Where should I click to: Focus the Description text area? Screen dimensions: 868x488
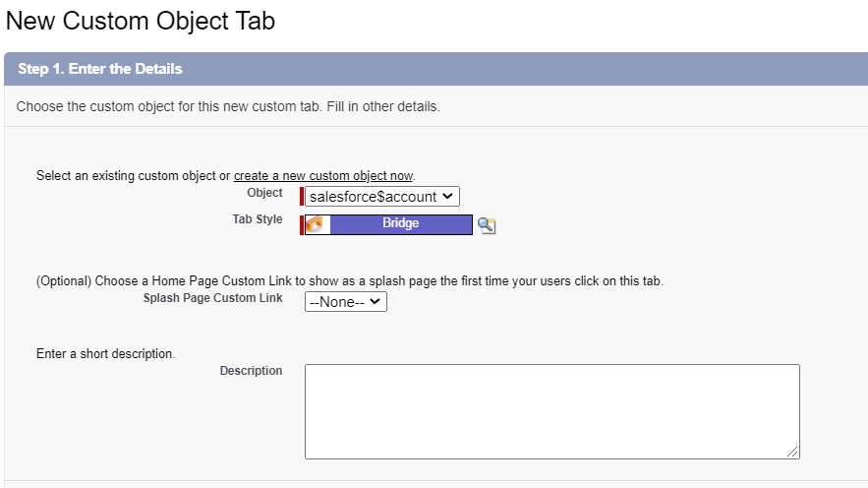551,411
